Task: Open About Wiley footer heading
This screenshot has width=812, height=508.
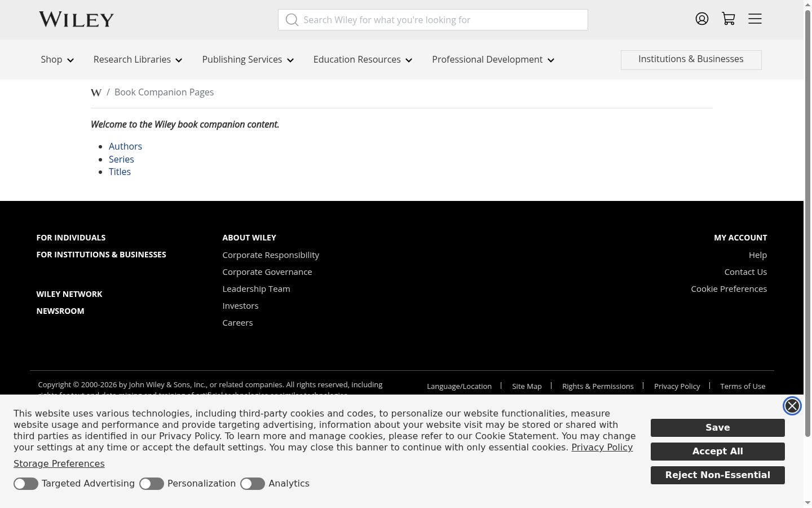Action: tap(249, 238)
